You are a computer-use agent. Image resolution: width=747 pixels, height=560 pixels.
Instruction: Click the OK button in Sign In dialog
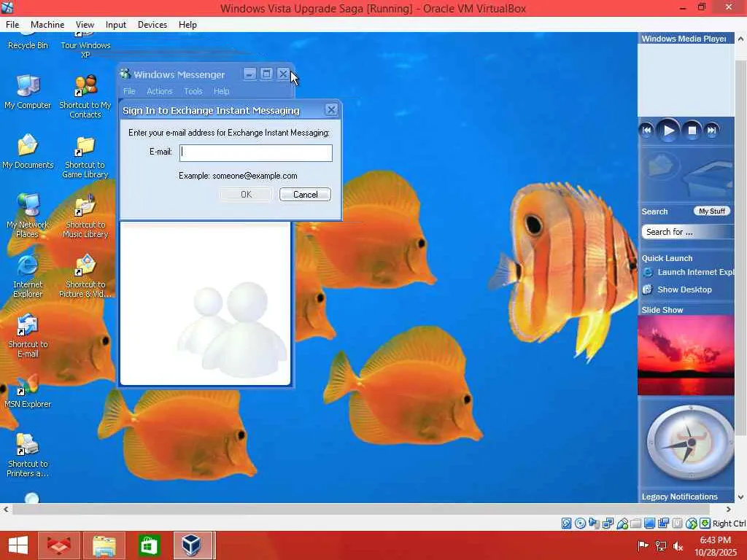(x=246, y=194)
